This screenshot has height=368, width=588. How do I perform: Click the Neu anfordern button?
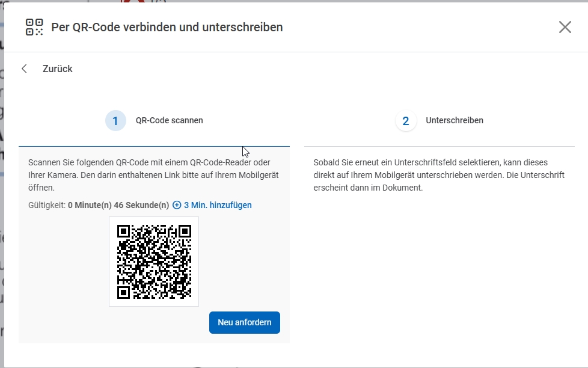[x=245, y=322]
